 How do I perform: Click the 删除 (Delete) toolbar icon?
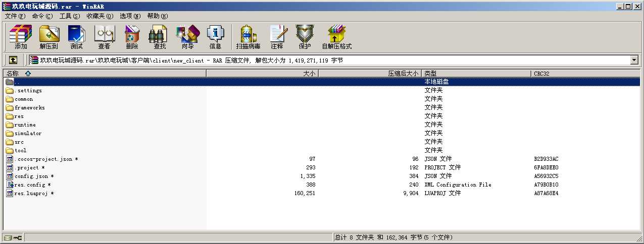(132, 37)
